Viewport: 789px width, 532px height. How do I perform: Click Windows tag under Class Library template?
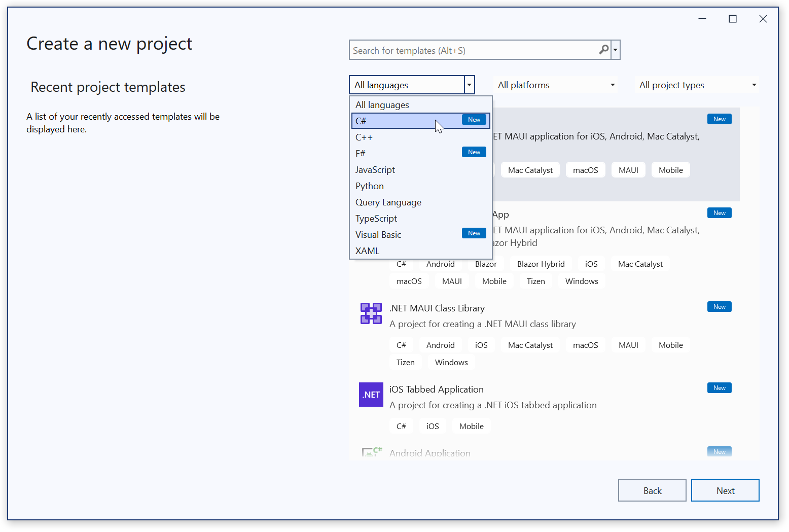click(x=451, y=363)
